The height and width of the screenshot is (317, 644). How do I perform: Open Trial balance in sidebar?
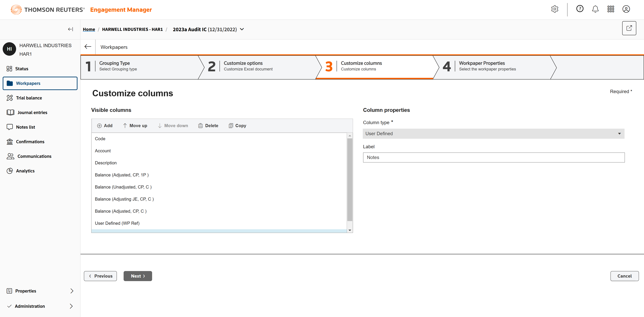click(29, 98)
